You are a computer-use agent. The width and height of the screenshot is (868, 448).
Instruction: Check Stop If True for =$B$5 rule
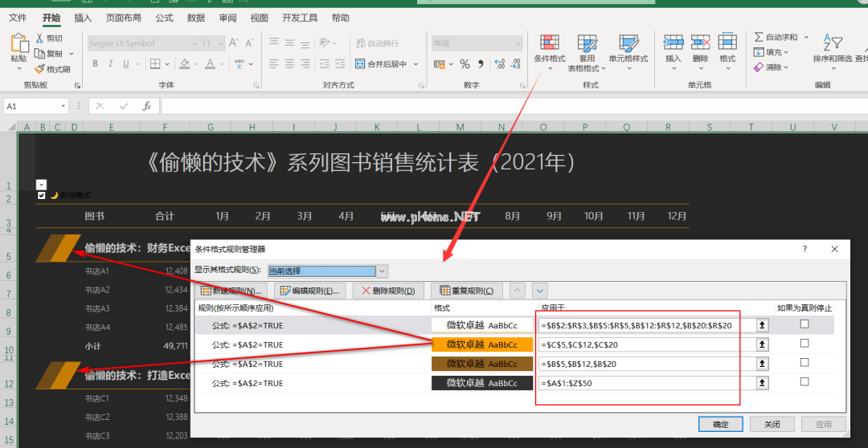tap(805, 362)
